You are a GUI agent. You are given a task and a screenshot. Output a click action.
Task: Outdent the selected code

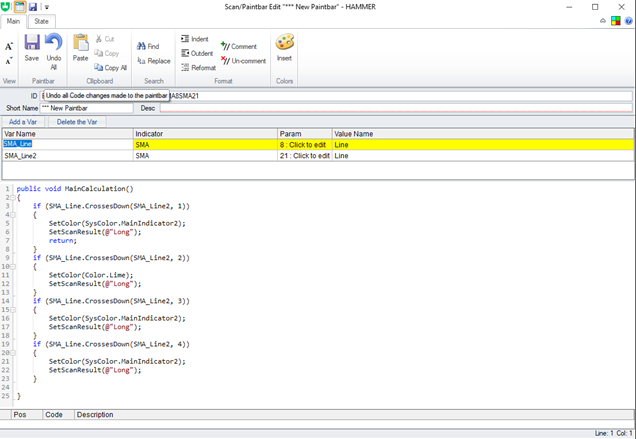point(197,53)
